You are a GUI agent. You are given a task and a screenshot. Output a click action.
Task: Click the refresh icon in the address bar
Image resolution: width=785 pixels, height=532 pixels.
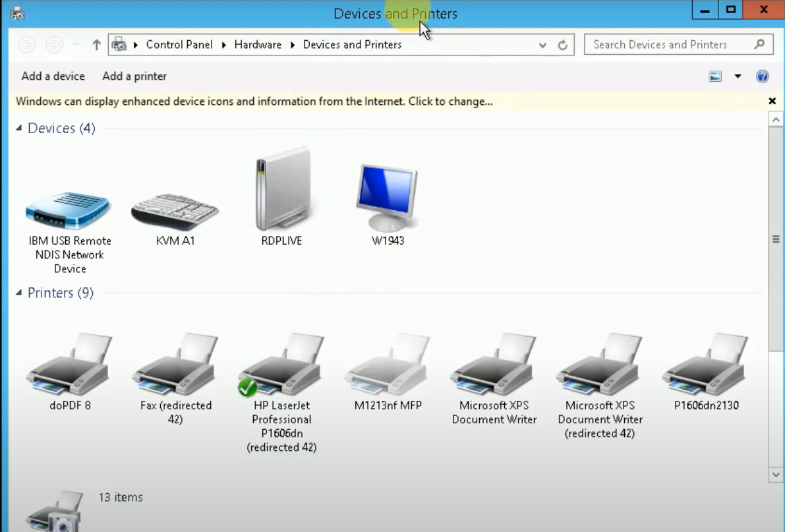[x=563, y=45]
